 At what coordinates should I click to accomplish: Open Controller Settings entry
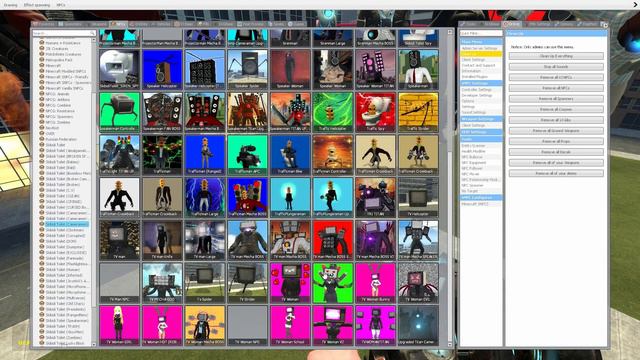coord(476,89)
